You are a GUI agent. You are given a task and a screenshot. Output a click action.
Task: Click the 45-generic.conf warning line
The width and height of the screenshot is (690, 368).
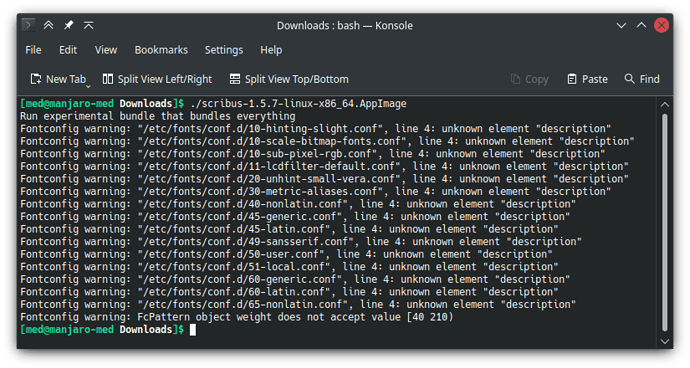point(295,217)
